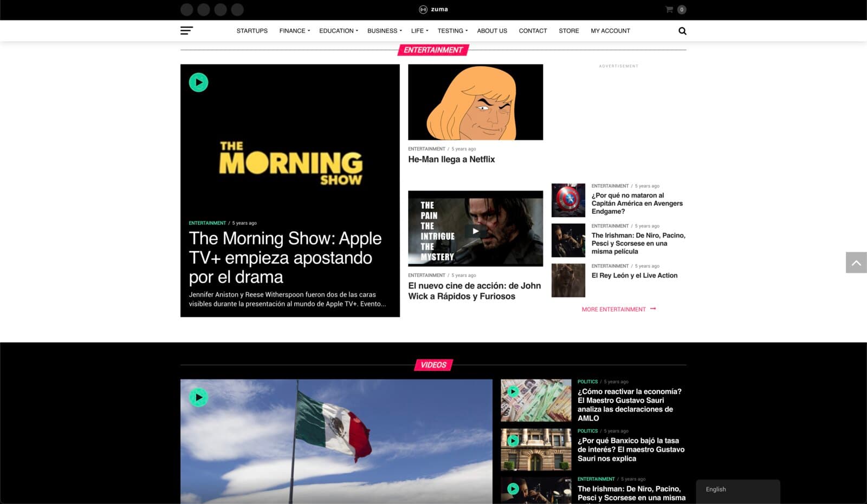
Task: Play the economy video with money thumbnail
Action: [513, 391]
